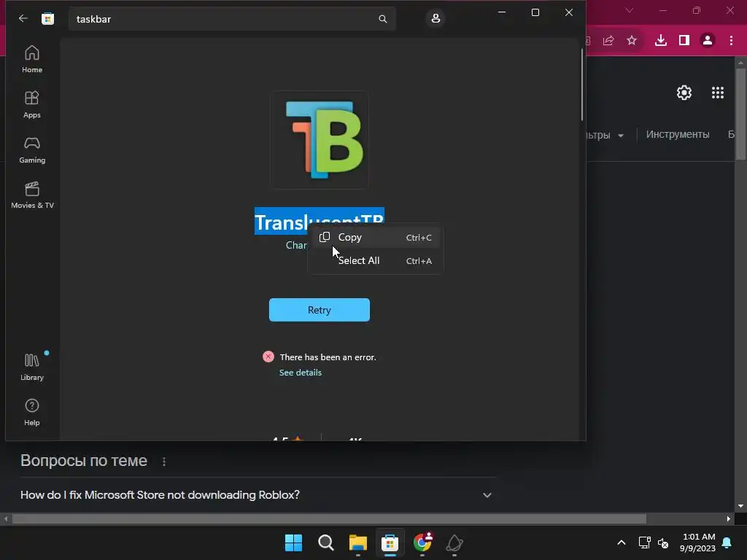Open the browser three-dot menu
Image resolution: width=747 pixels, height=560 pixels.
point(731,41)
